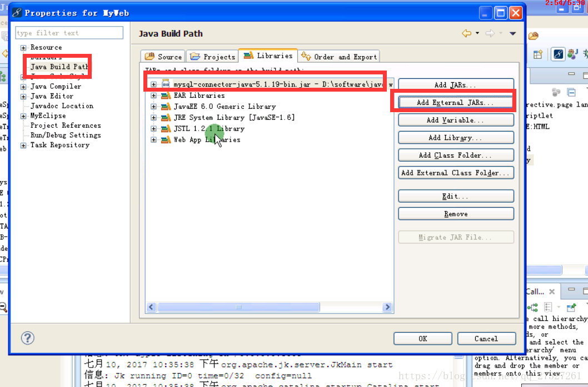Select the Java Editor tree item
The image size is (588, 387).
tap(52, 96)
